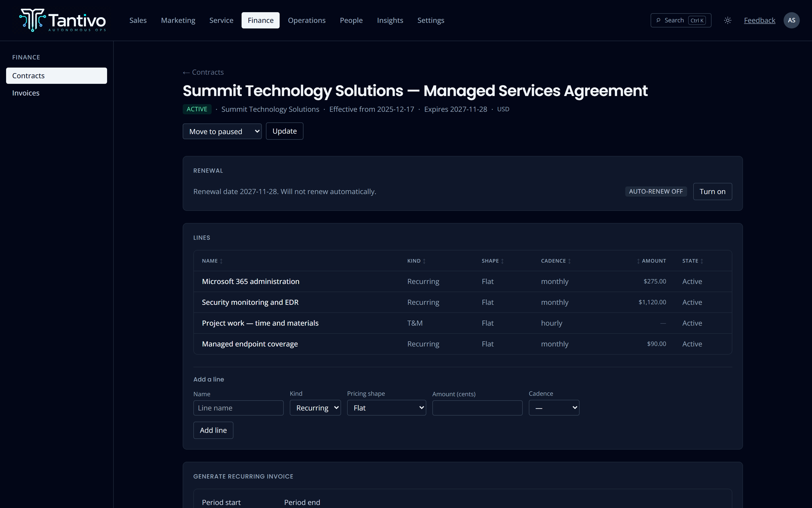Image resolution: width=812 pixels, height=508 pixels.
Task: Open the Insights menu
Action: click(x=390, y=21)
